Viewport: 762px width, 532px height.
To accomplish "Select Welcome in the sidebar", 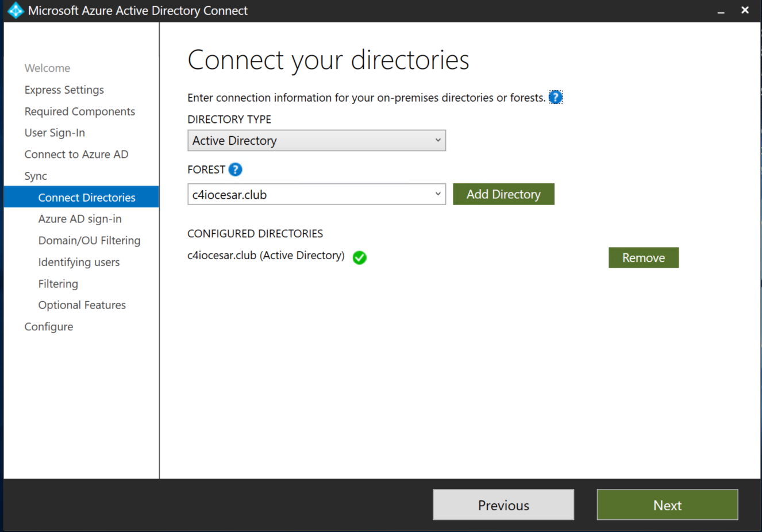I will point(47,68).
